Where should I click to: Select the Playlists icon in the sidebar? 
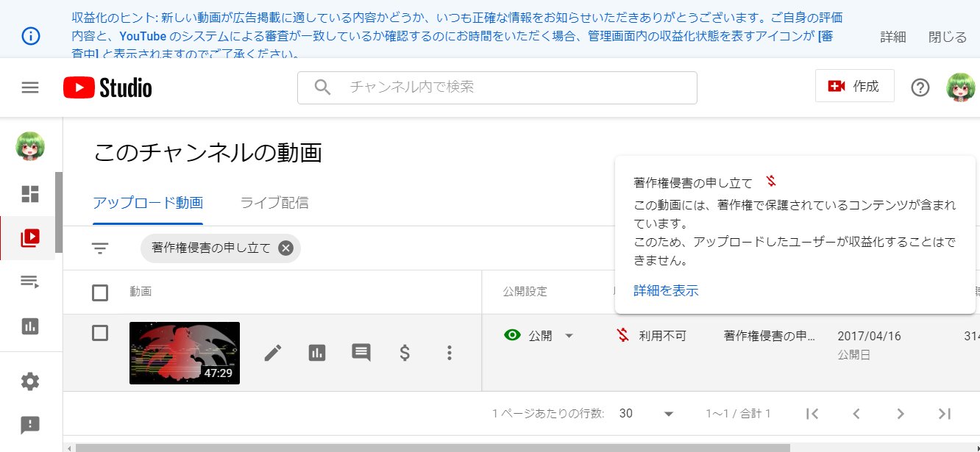29,281
